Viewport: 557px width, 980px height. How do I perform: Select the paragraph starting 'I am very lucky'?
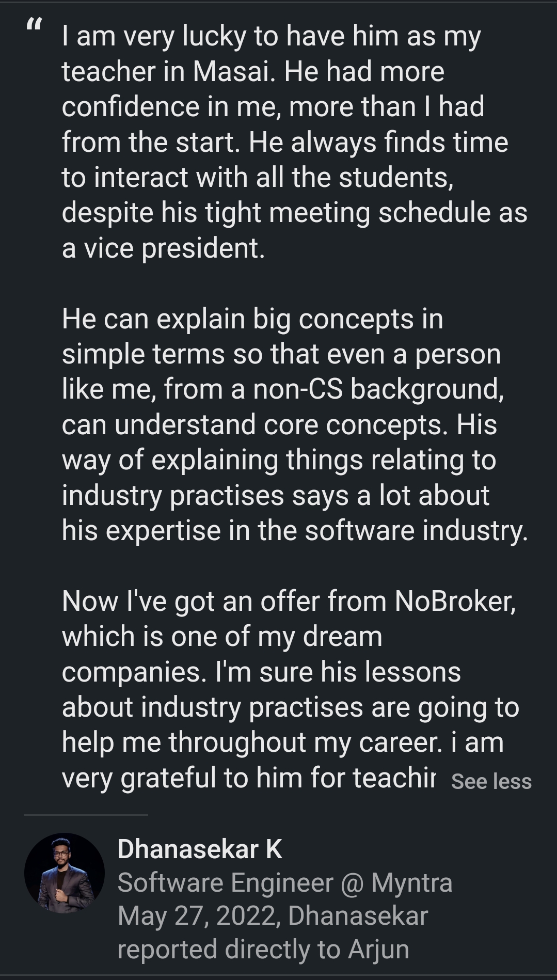[x=294, y=142]
